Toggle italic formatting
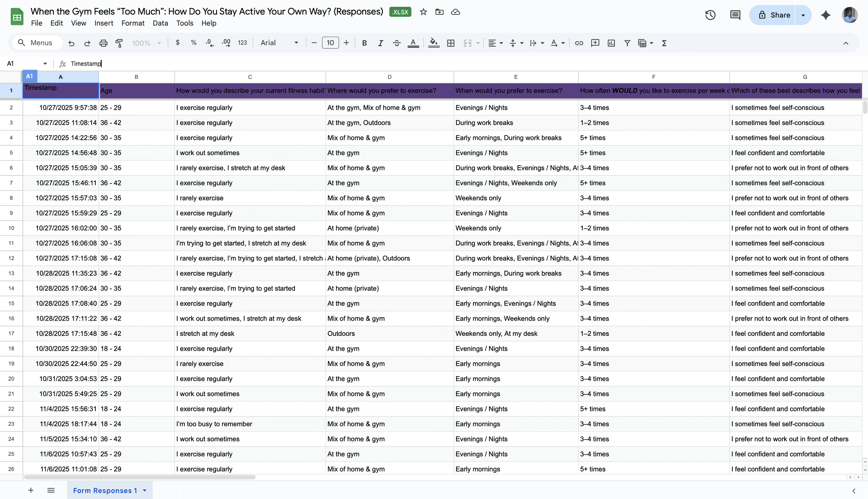Screen dimensions: 868x499 pyautogui.click(x=380, y=43)
